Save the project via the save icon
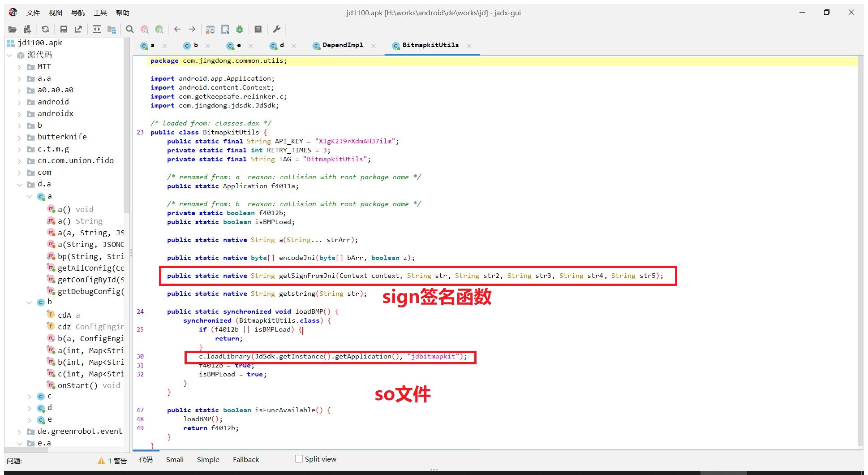Viewport: 868px width, 475px height. pos(64,29)
